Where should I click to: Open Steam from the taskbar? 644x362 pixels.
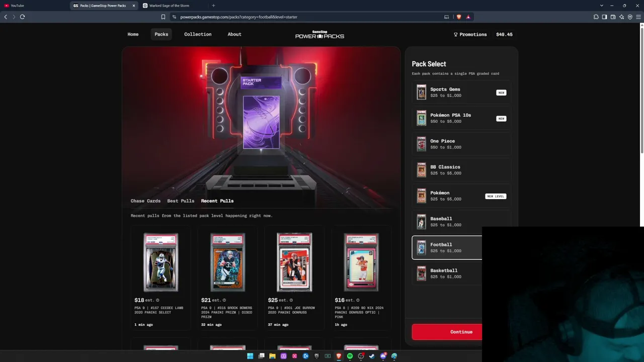372,356
